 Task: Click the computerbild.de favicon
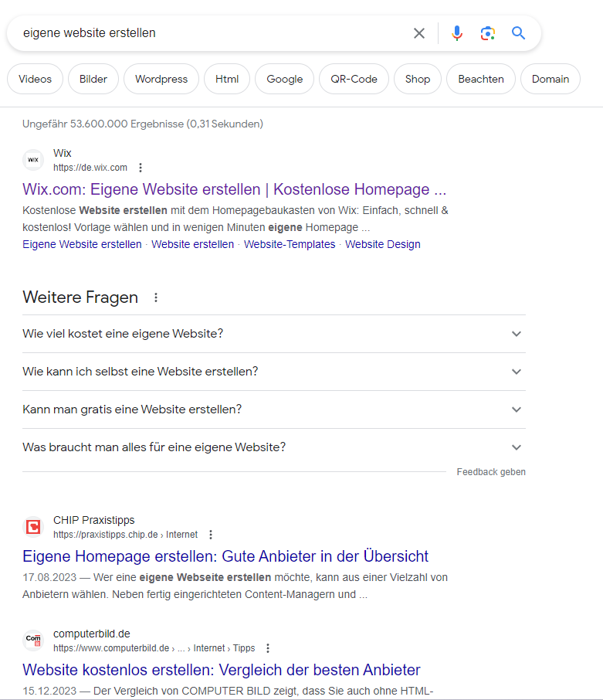click(33, 641)
